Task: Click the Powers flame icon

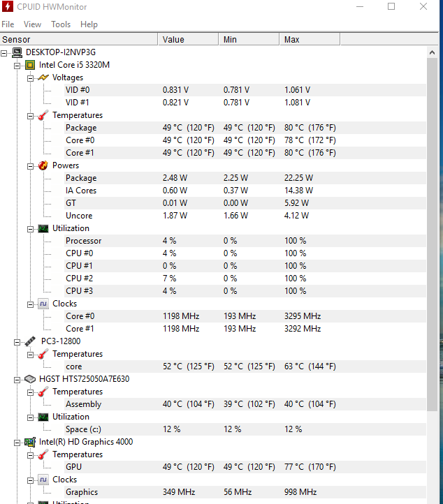Action: pyautogui.click(x=43, y=165)
